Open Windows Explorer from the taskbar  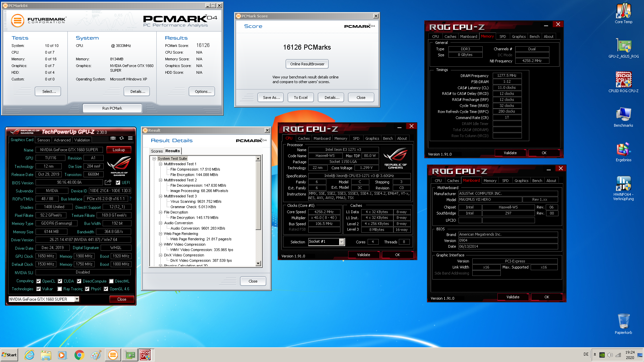46,355
